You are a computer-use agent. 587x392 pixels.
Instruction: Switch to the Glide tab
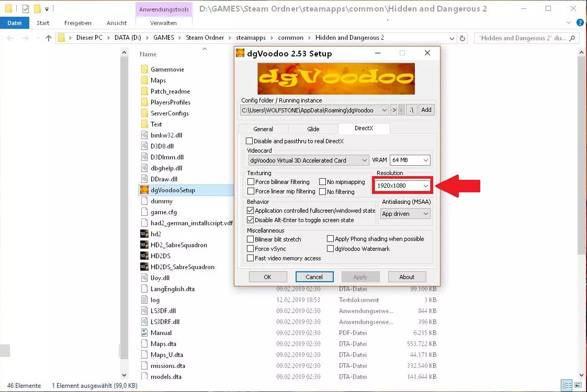pyautogui.click(x=313, y=129)
